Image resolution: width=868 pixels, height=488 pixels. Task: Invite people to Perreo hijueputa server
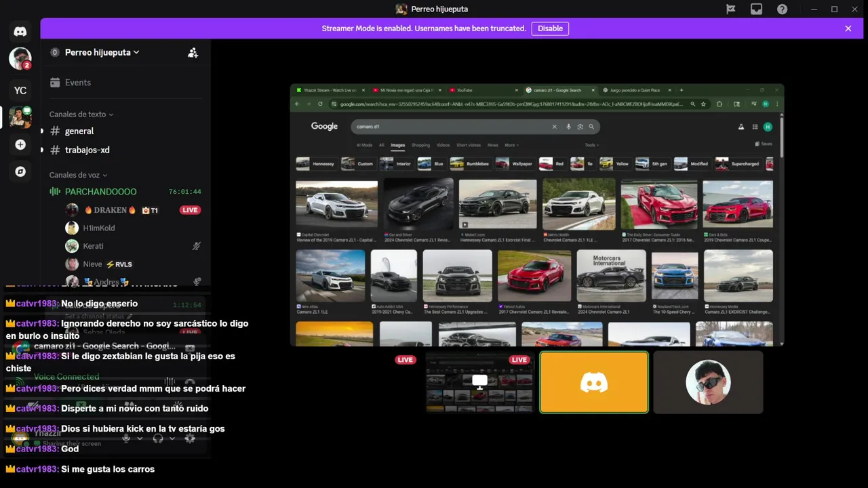[193, 52]
